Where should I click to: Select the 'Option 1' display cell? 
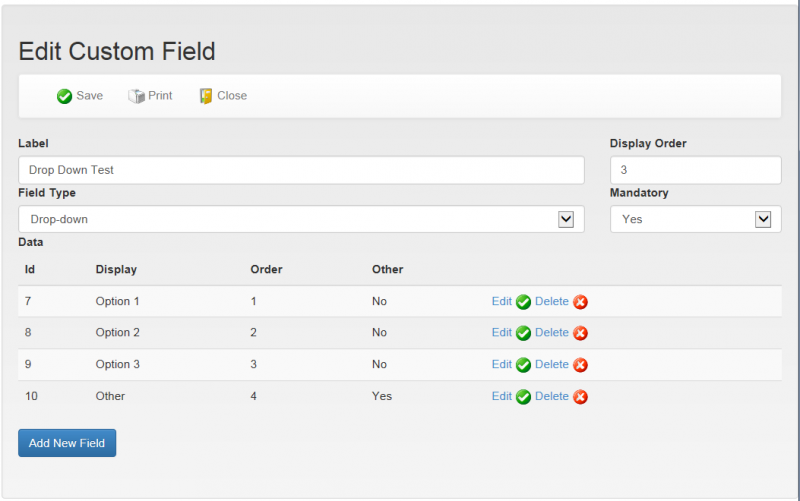(117, 301)
